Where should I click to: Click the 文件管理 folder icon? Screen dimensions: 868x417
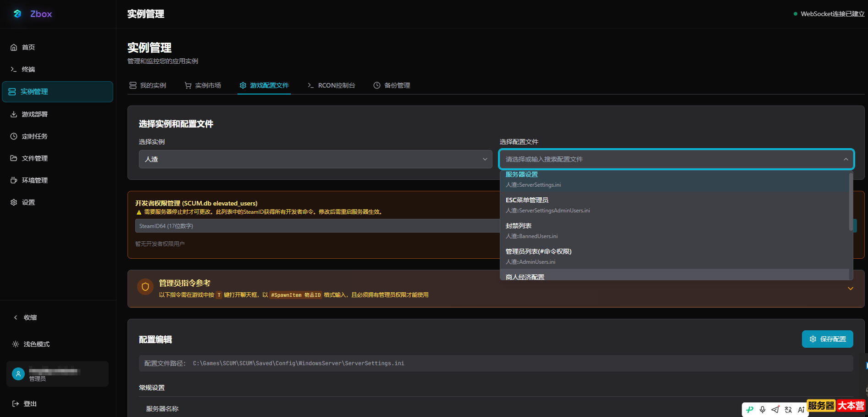(14, 158)
